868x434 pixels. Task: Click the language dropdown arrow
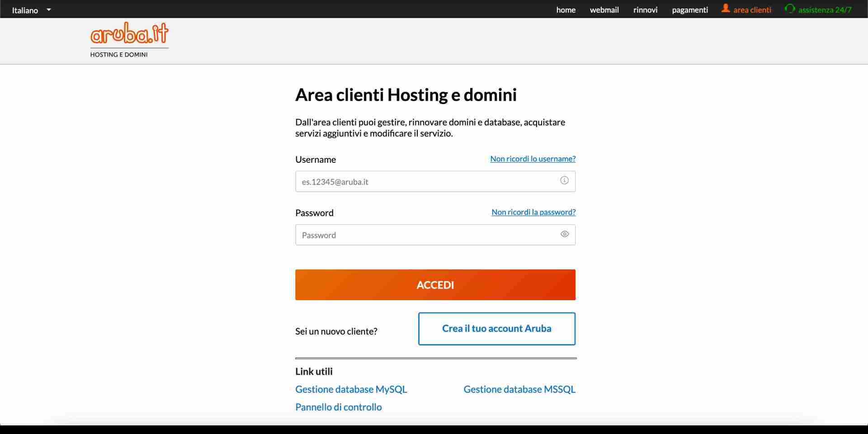click(49, 9)
